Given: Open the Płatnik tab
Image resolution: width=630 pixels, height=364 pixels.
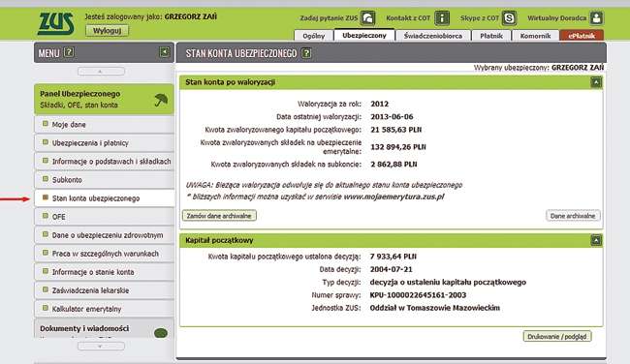Looking at the screenshot, I should click(491, 36).
